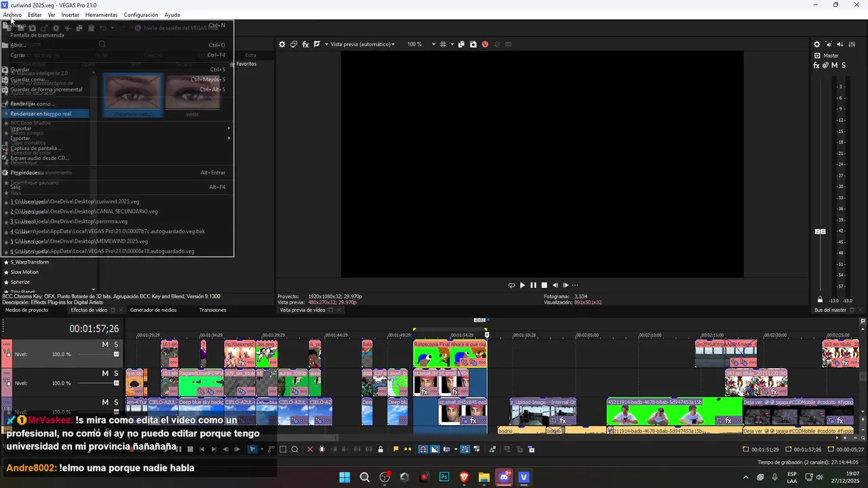This screenshot has height=488, width=868.
Task: Toggle loop playback in preview
Action: click(511, 285)
